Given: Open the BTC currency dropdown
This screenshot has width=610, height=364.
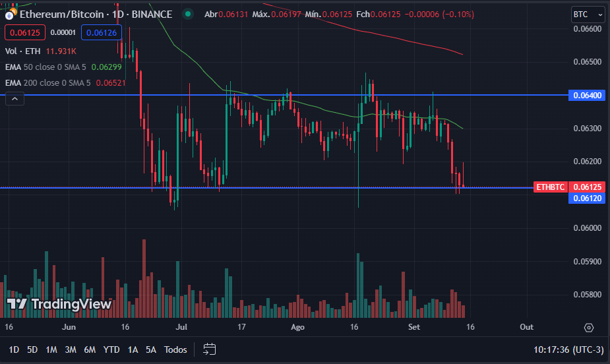Looking at the screenshot, I should click(x=588, y=15).
